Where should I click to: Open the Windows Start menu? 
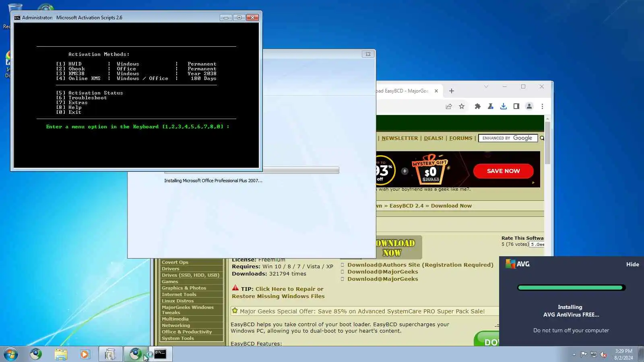[11, 354]
